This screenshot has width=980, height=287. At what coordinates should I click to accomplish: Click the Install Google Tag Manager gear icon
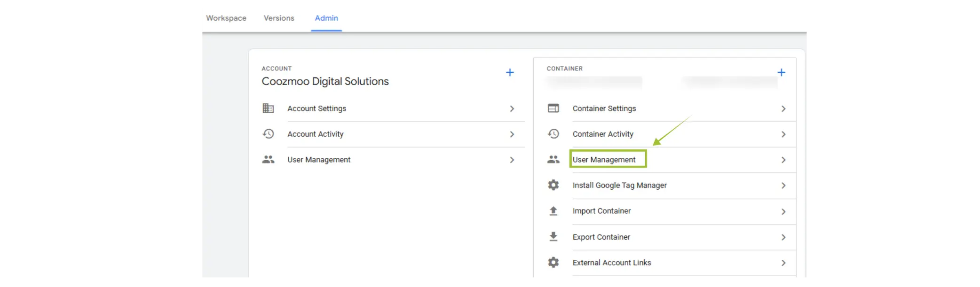tap(553, 185)
